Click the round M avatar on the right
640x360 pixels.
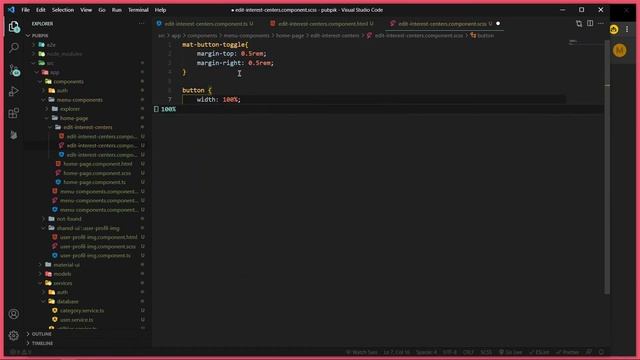pyautogui.click(x=620, y=51)
